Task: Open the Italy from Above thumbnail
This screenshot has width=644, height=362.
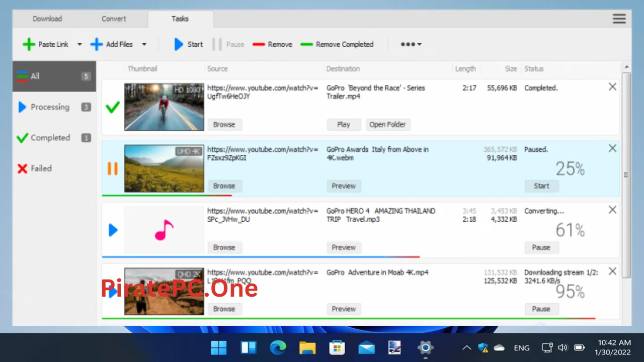Action: 164,168
